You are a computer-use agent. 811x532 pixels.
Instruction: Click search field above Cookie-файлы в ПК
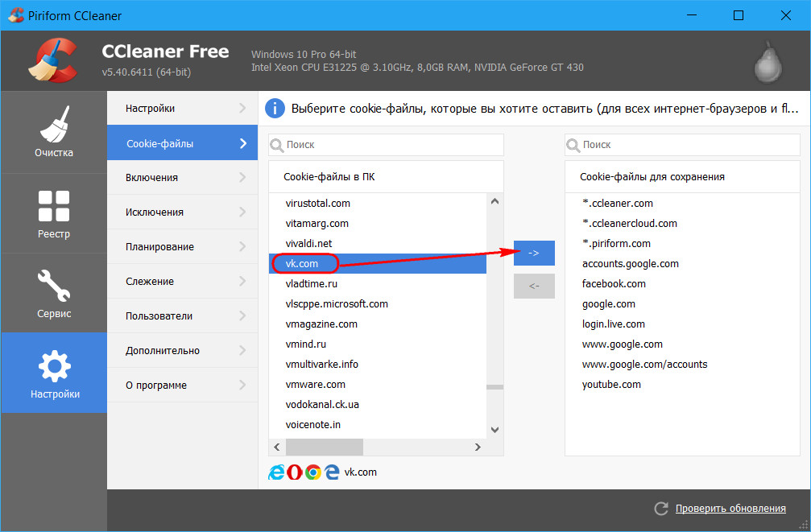[386, 145]
